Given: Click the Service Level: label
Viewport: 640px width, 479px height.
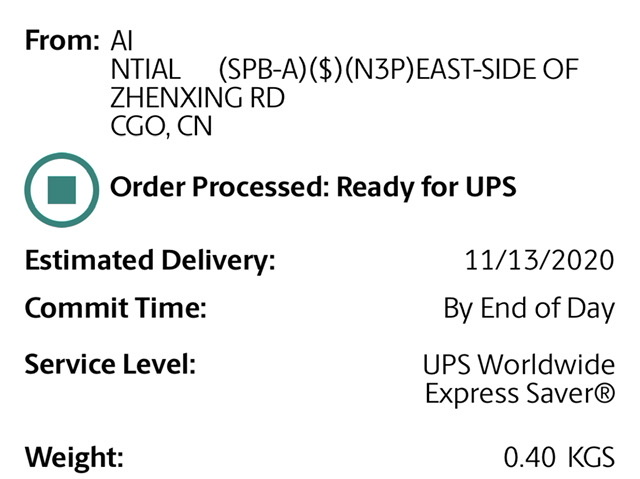Looking at the screenshot, I should (110, 364).
